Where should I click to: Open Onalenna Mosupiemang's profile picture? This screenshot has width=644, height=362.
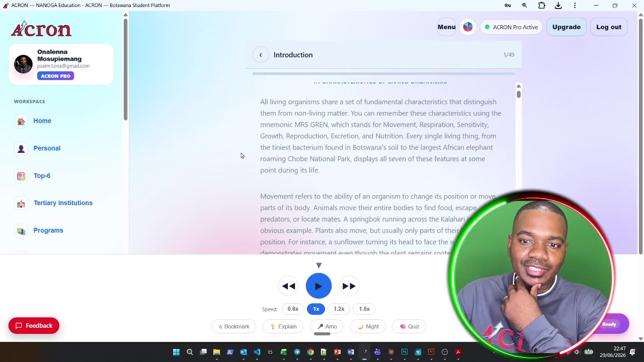point(23,64)
